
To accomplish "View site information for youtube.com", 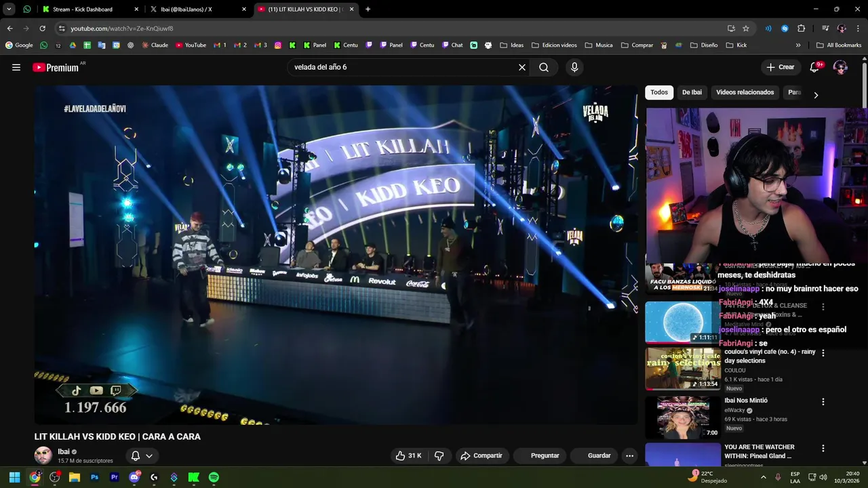I will point(62,28).
